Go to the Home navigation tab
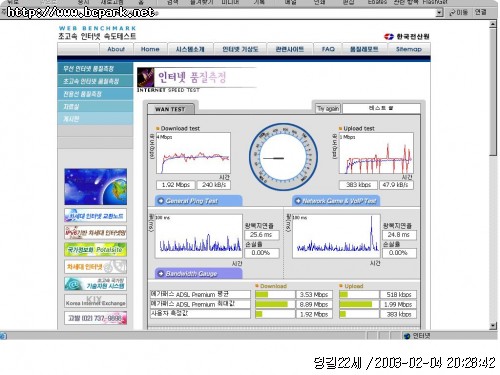 pos(150,49)
